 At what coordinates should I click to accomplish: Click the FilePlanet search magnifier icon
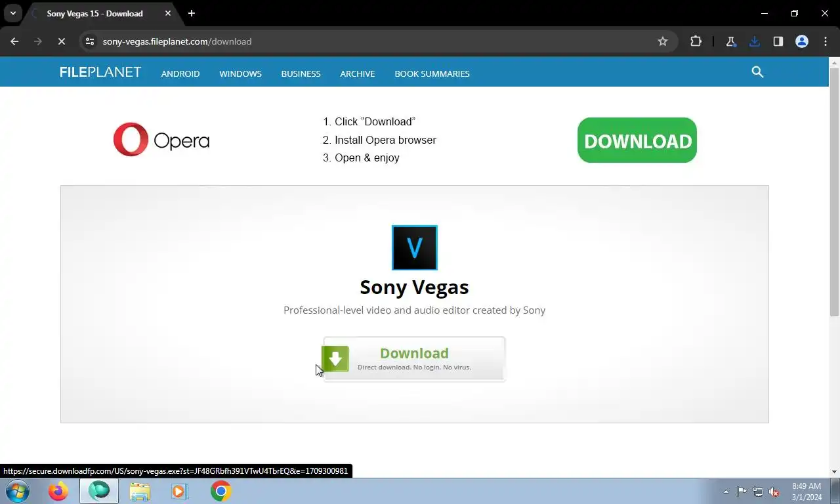point(757,72)
